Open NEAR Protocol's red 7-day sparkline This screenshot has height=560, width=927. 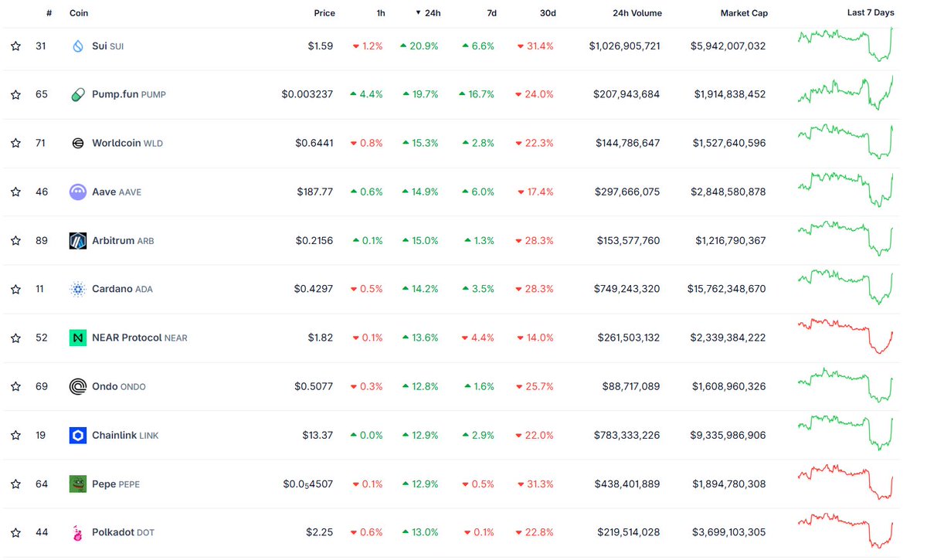[x=846, y=336]
